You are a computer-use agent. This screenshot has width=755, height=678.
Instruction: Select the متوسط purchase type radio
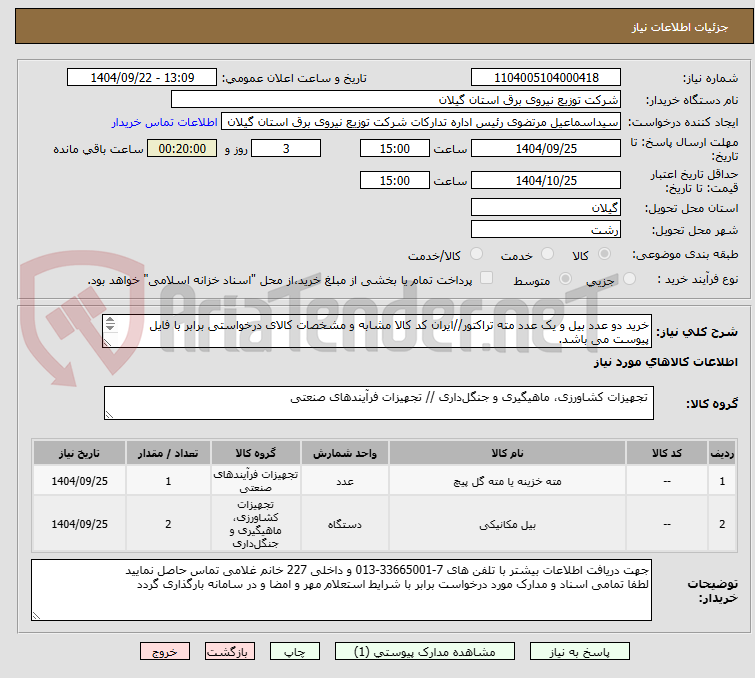pos(565,279)
